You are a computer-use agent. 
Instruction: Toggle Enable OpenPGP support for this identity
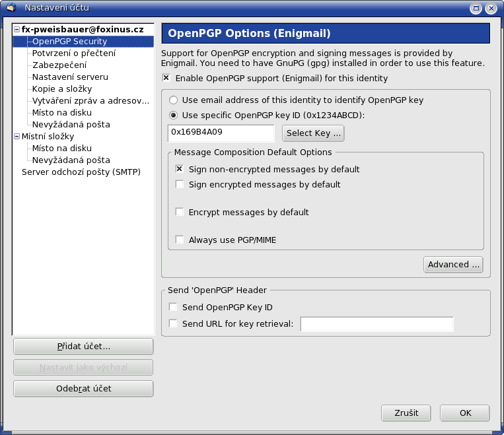click(166, 78)
